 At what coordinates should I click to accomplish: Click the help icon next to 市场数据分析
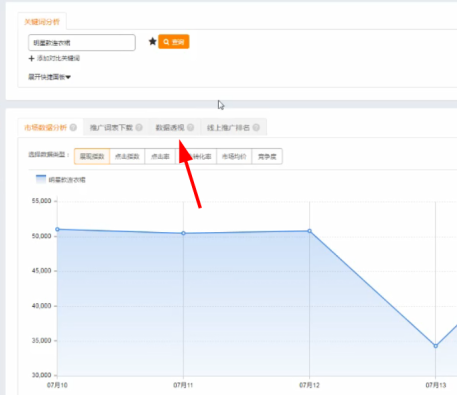(x=73, y=127)
